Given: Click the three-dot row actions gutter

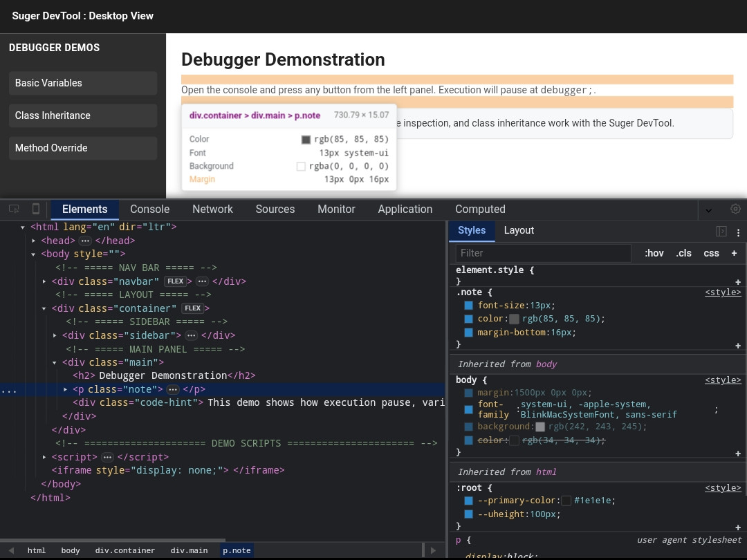Looking at the screenshot, I should pyautogui.click(x=8, y=391).
